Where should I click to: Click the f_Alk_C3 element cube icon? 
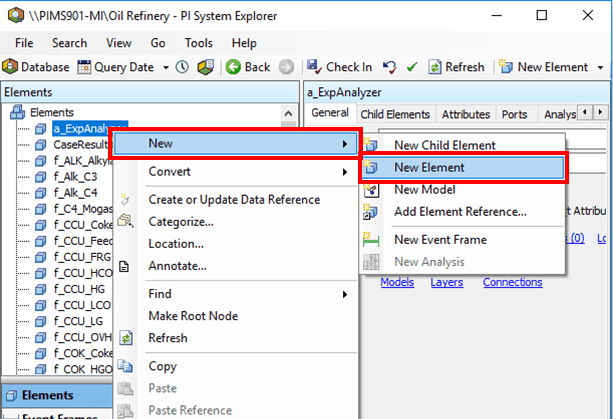[41, 177]
